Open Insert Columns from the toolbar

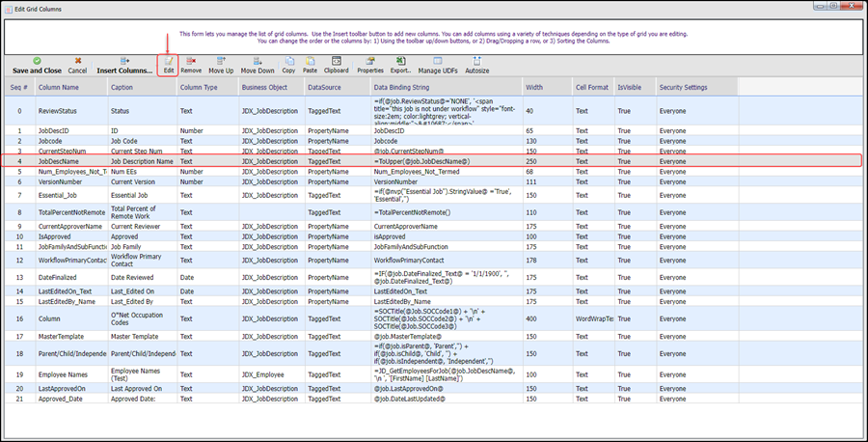(x=124, y=66)
